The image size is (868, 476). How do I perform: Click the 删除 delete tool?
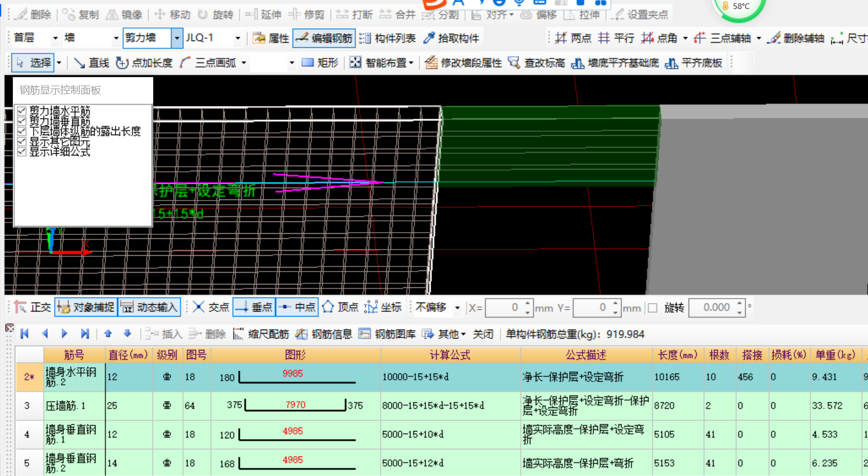click(x=34, y=15)
